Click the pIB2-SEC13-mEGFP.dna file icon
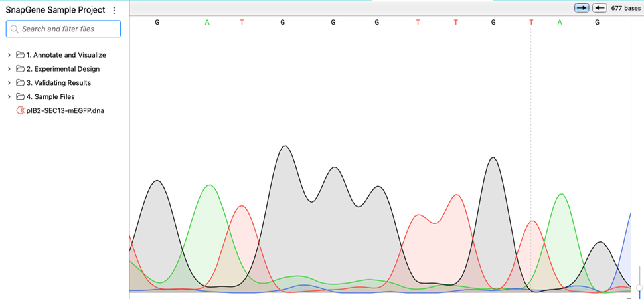Viewport: 644px width, 299px height. pyautogui.click(x=21, y=111)
